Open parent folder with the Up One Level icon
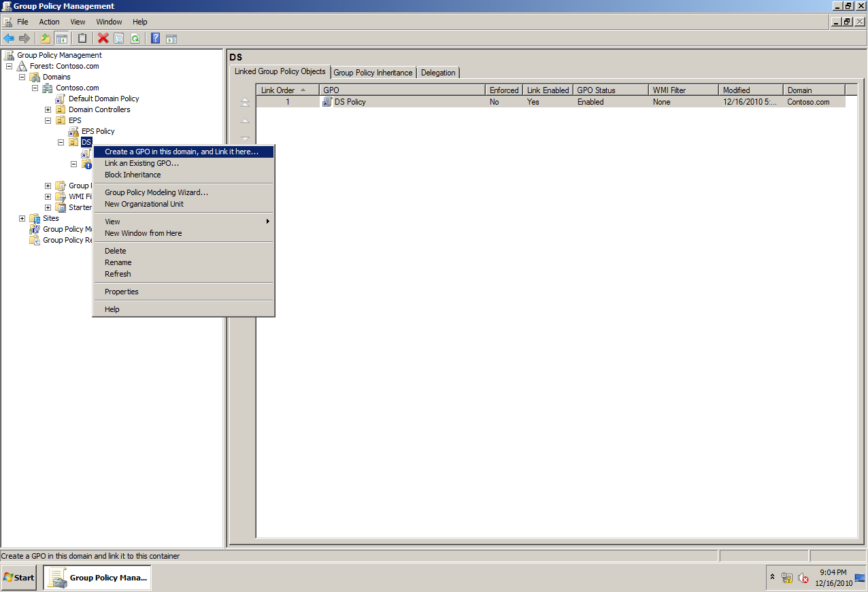 pyautogui.click(x=46, y=38)
